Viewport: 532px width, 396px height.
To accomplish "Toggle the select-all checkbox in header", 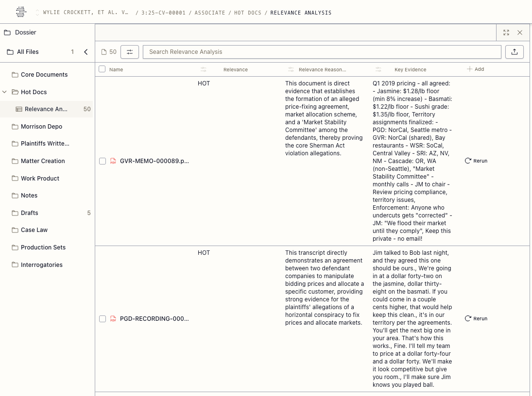I will tap(102, 69).
